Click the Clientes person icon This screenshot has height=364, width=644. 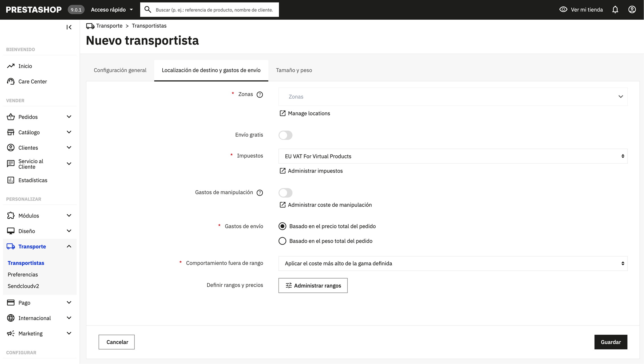pos(11,148)
